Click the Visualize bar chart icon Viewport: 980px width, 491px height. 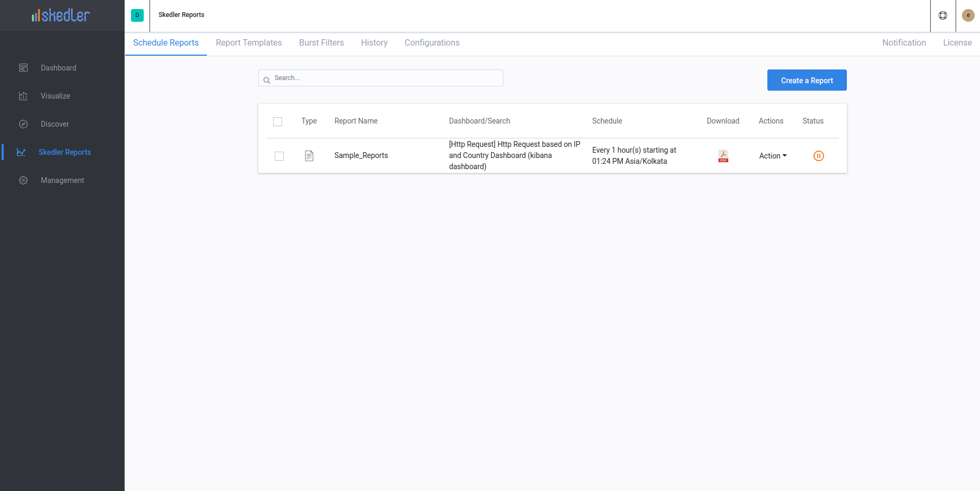[23, 96]
